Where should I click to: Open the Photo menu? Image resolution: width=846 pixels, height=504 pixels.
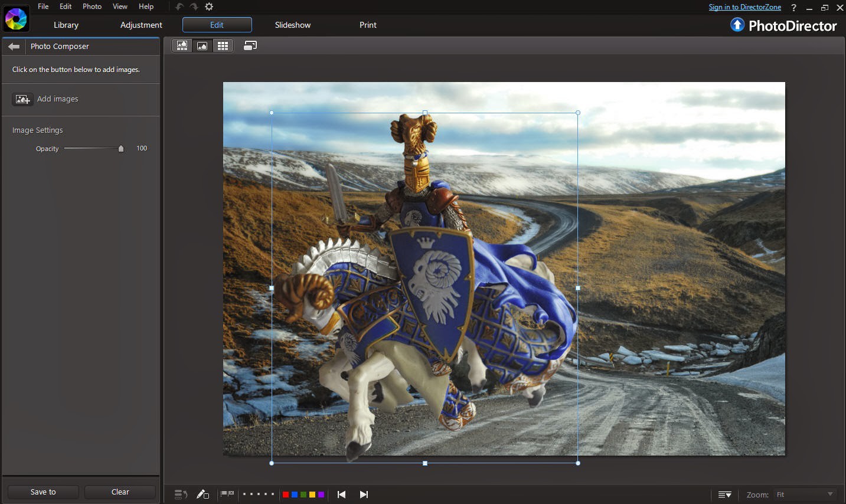(x=92, y=6)
